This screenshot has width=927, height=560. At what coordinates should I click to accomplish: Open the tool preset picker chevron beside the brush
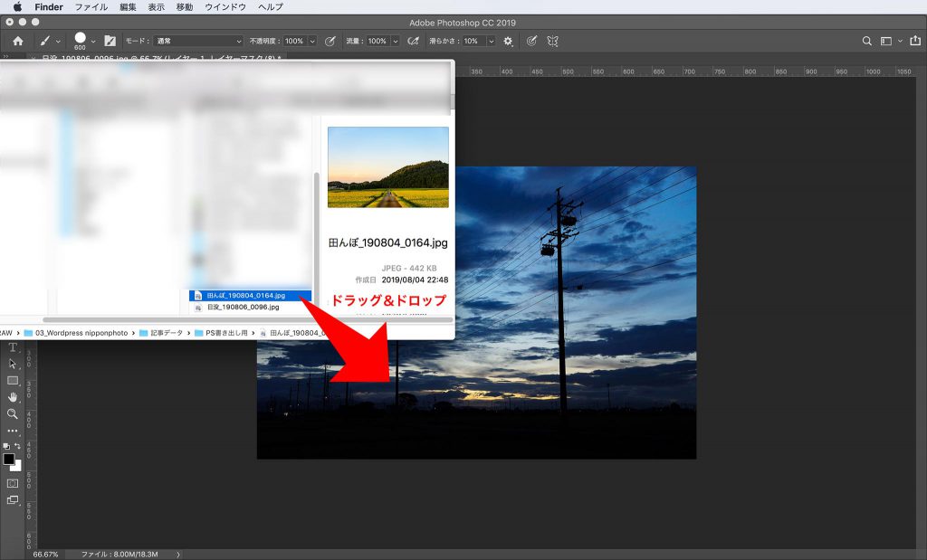pos(58,42)
